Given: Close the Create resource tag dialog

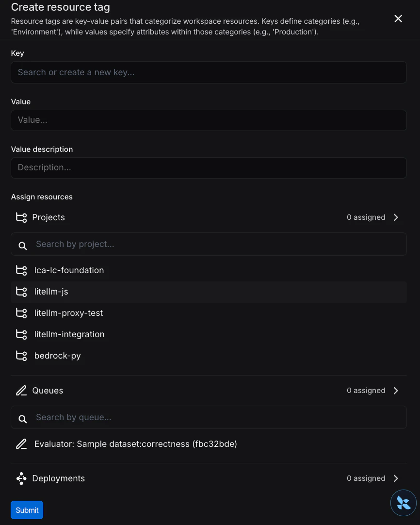Looking at the screenshot, I should (398, 18).
